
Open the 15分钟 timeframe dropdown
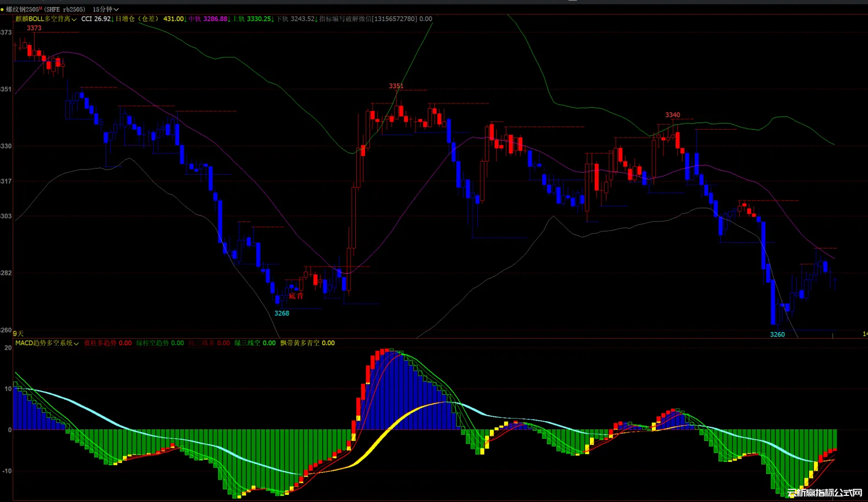click(x=106, y=9)
